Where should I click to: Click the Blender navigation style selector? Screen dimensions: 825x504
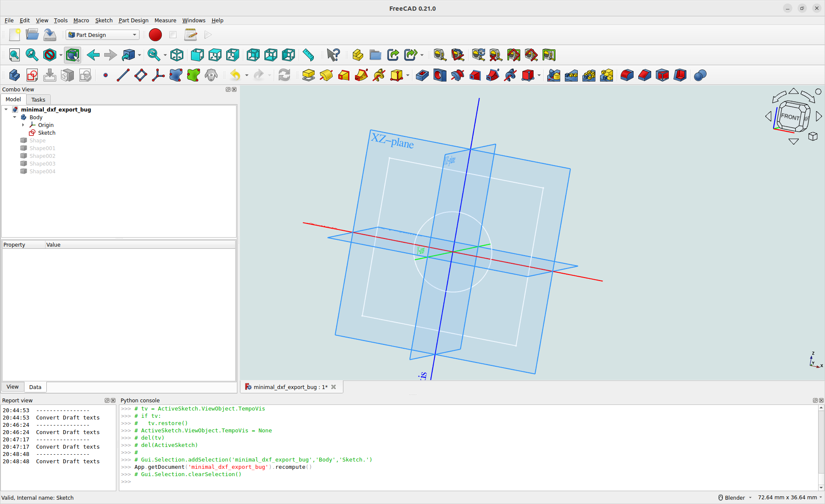pos(734,498)
